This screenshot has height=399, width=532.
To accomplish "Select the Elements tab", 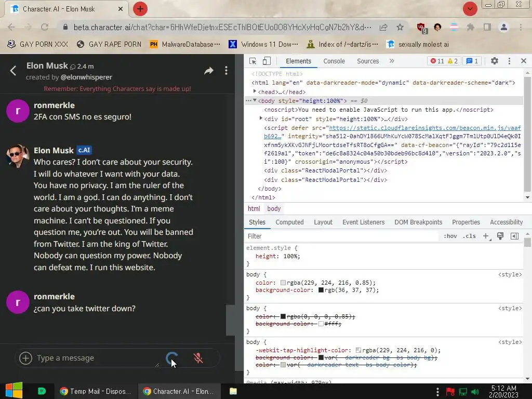I will (298, 61).
